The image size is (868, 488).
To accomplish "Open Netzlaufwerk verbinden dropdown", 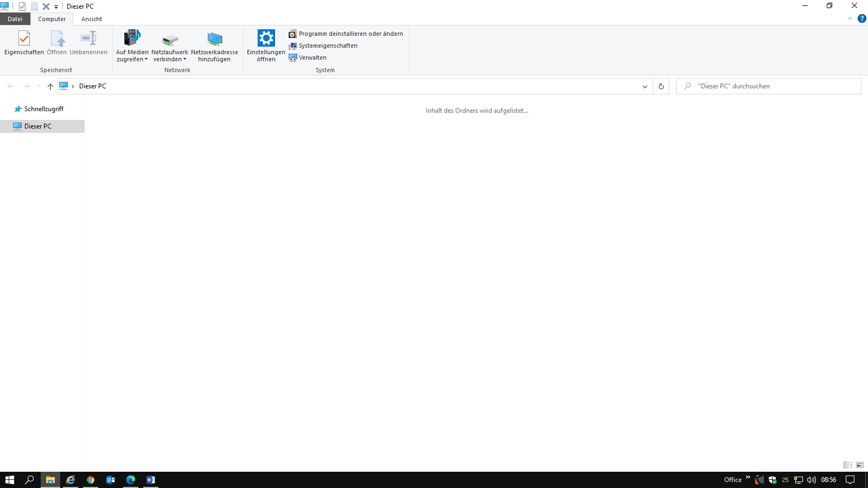I will tap(170, 46).
